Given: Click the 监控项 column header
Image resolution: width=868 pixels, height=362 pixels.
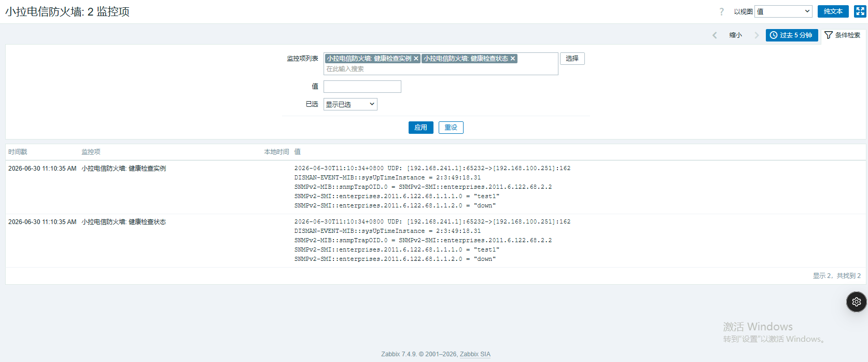Looking at the screenshot, I should pyautogui.click(x=91, y=152).
